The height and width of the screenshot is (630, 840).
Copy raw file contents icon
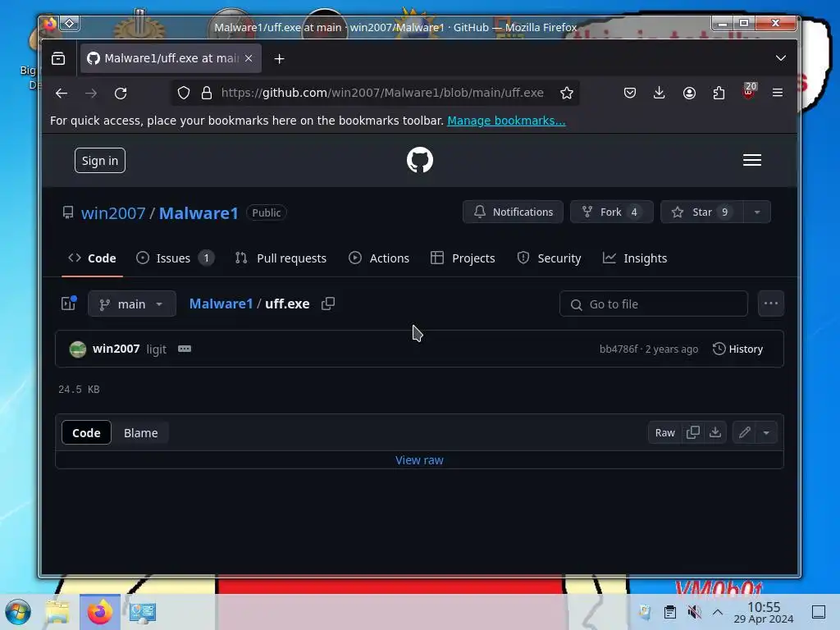(x=692, y=432)
